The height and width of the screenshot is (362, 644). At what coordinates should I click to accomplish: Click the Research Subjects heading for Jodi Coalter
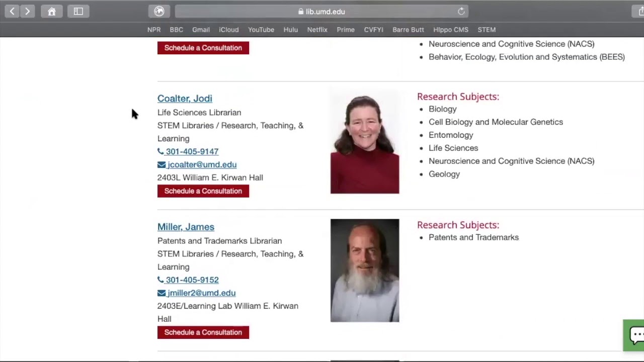click(458, 97)
